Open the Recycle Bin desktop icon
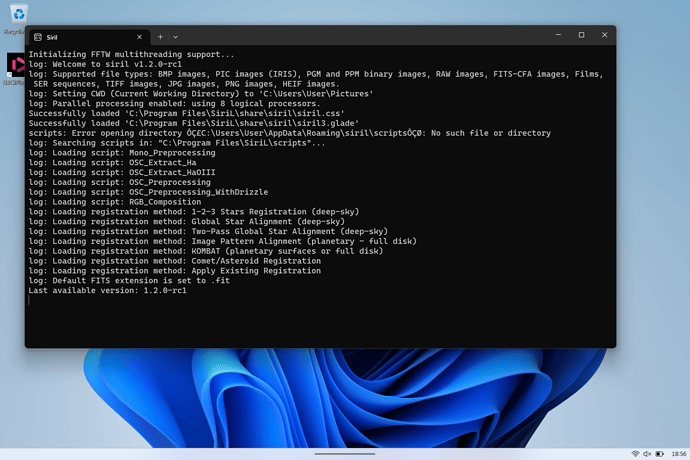 18,15
